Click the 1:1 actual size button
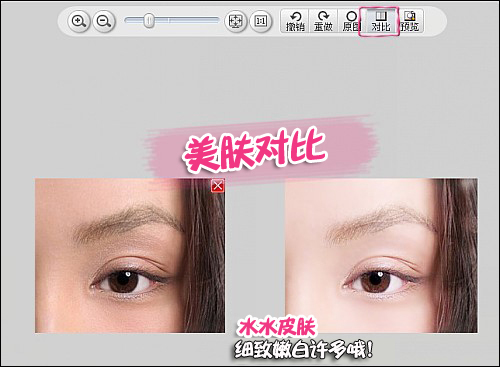 coord(260,21)
